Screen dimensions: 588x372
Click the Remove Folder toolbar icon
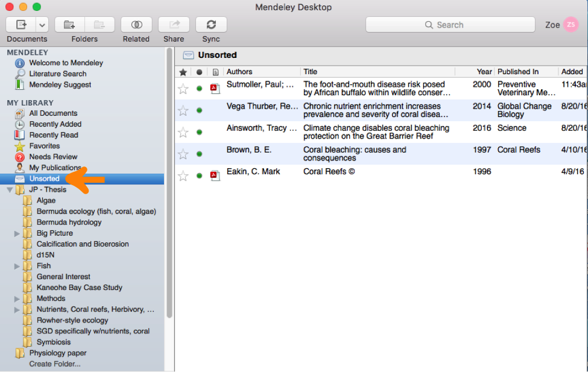tap(100, 25)
